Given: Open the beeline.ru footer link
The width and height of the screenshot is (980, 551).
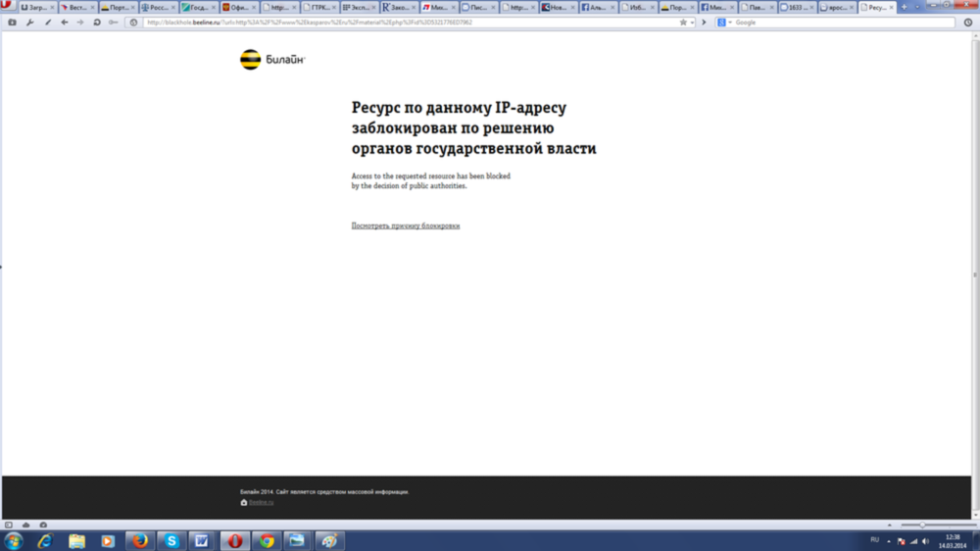Looking at the screenshot, I should click(262, 502).
